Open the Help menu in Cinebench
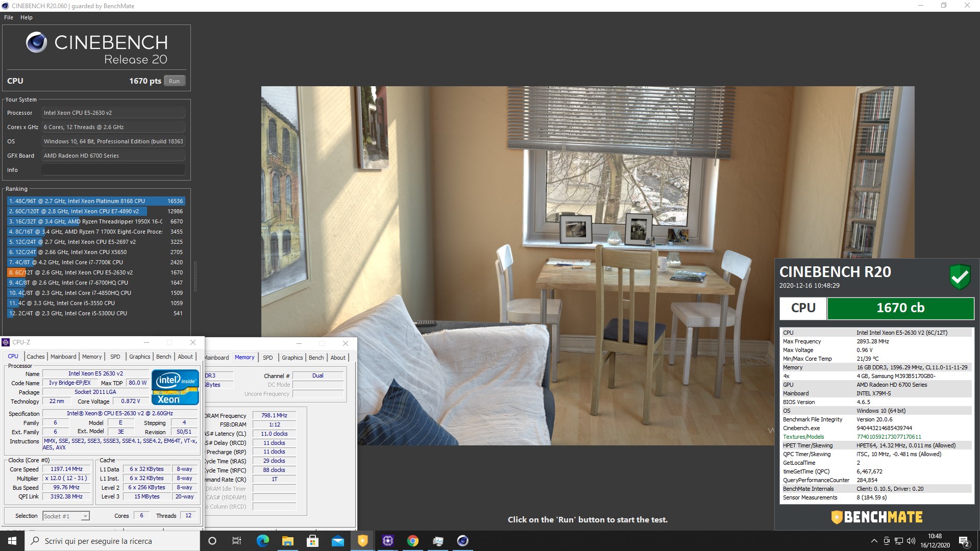This screenshot has height=551, width=980. click(27, 17)
